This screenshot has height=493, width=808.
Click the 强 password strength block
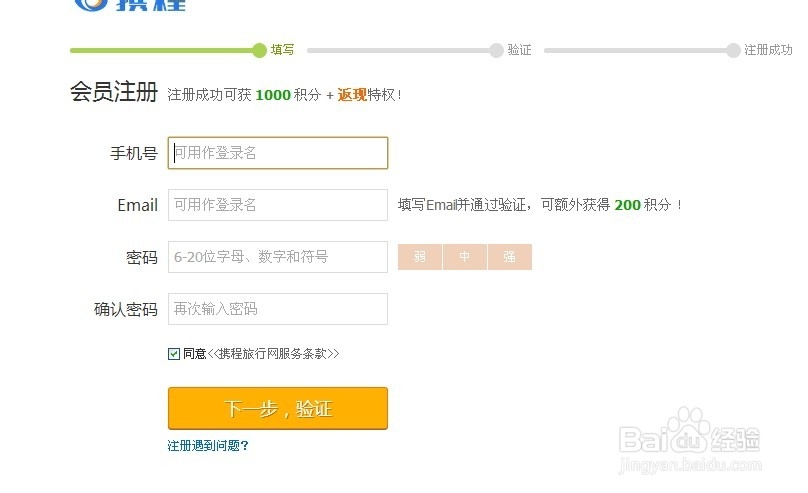(510, 257)
